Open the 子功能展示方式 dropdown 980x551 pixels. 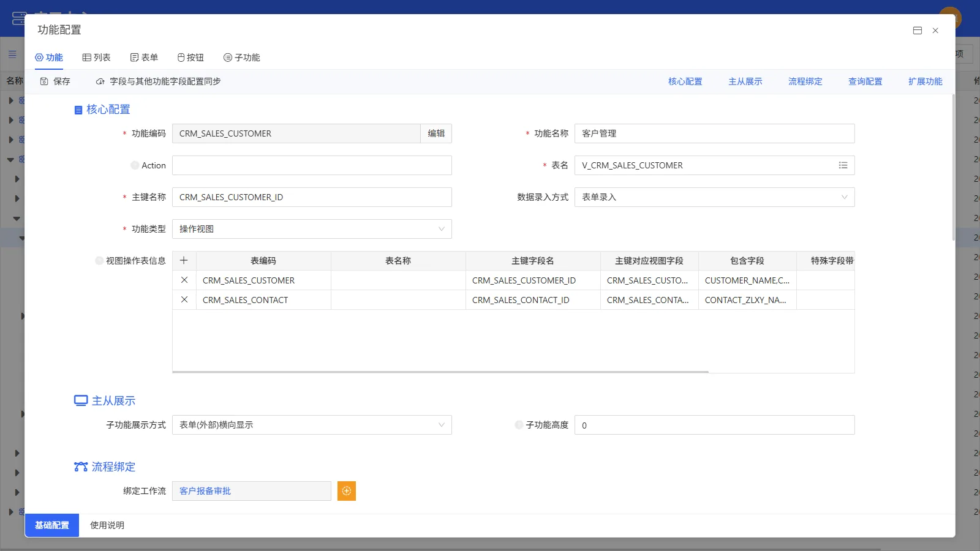point(312,425)
